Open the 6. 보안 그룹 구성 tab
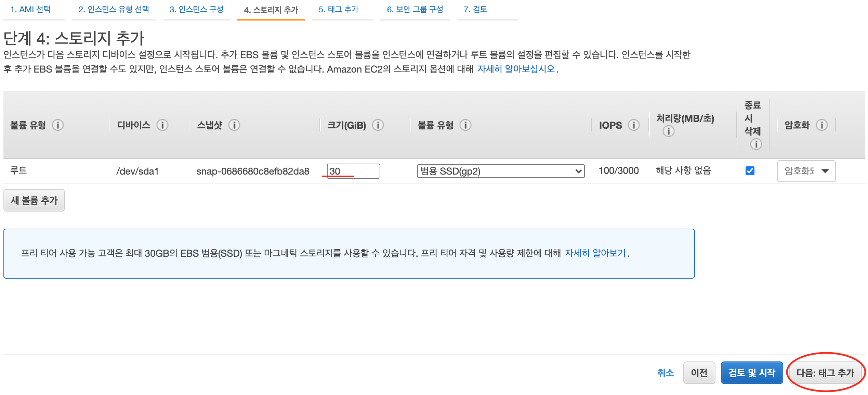Viewport: 868px width, 395px height. coord(415,9)
